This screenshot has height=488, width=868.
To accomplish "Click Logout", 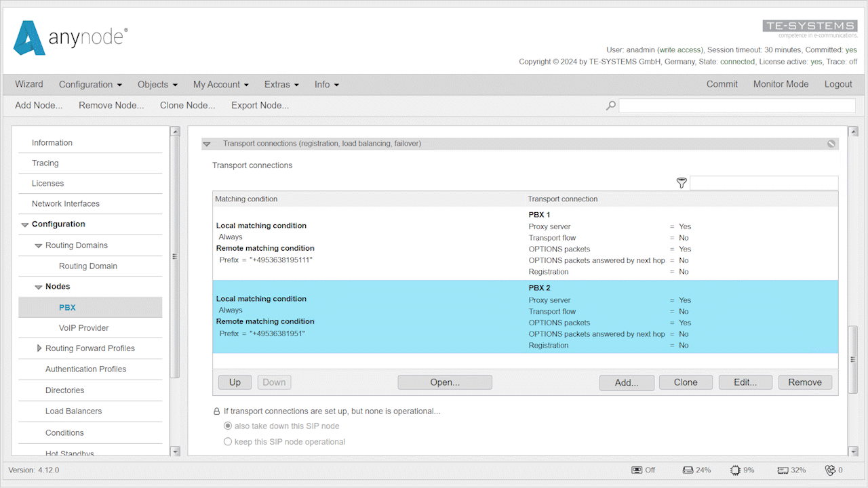I will [x=838, y=84].
